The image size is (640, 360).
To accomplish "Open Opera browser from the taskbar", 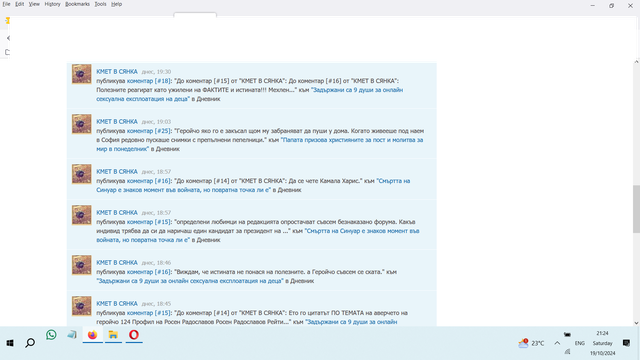I will (x=134, y=335).
